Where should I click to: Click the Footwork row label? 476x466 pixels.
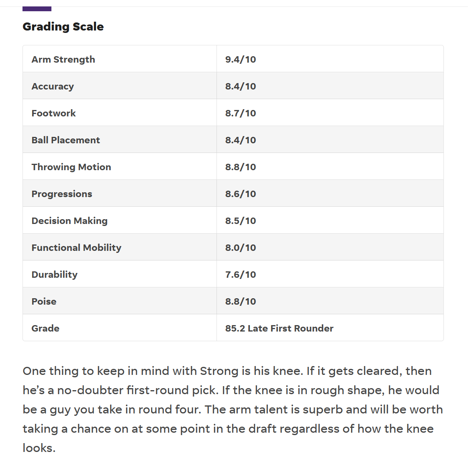pyautogui.click(x=53, y=113)
